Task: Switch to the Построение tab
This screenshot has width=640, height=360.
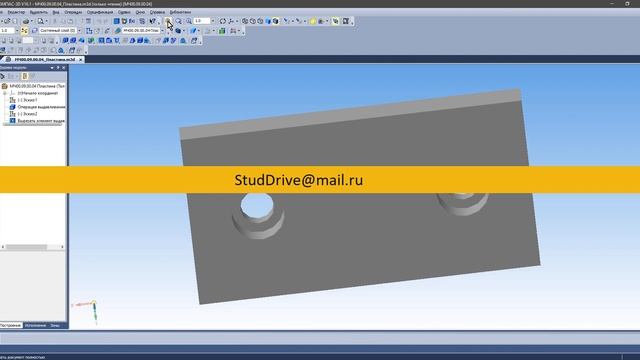Action: tap(10, 325)
